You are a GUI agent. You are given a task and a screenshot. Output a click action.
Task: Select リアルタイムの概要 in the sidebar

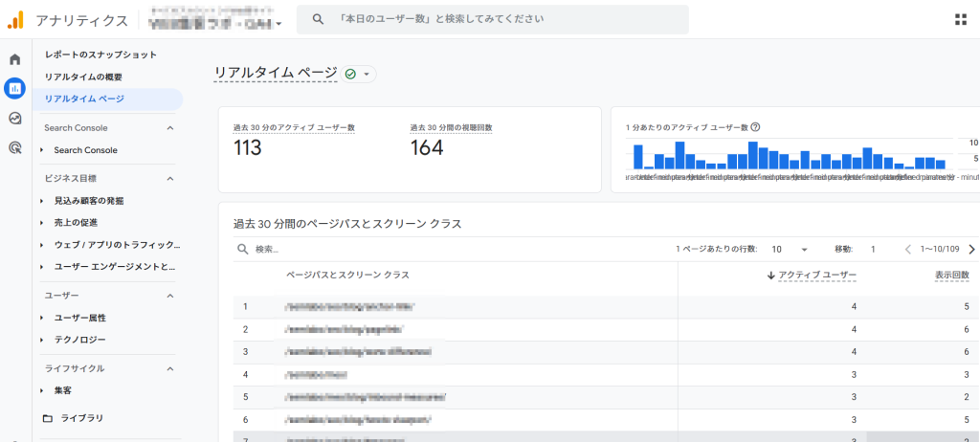83,77
